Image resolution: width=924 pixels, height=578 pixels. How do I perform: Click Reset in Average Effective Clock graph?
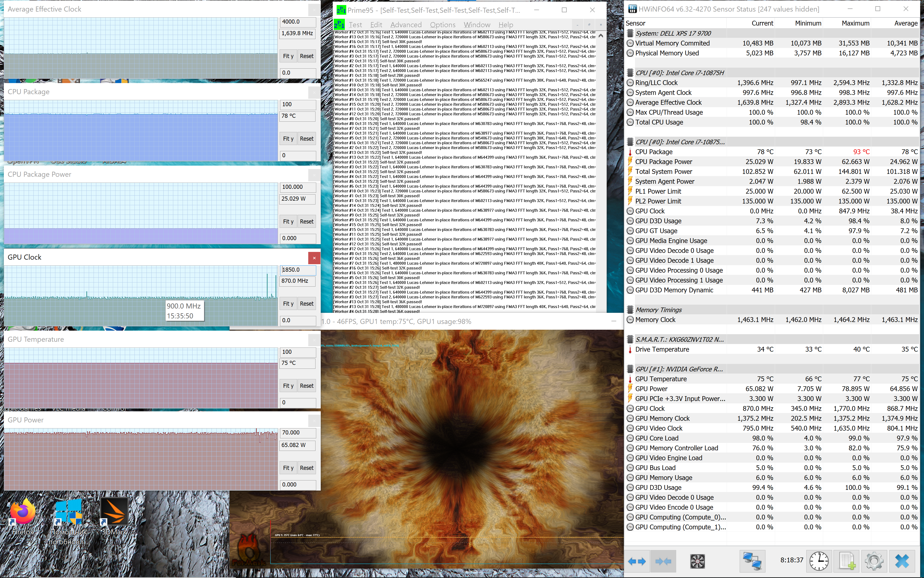point(307,56)
